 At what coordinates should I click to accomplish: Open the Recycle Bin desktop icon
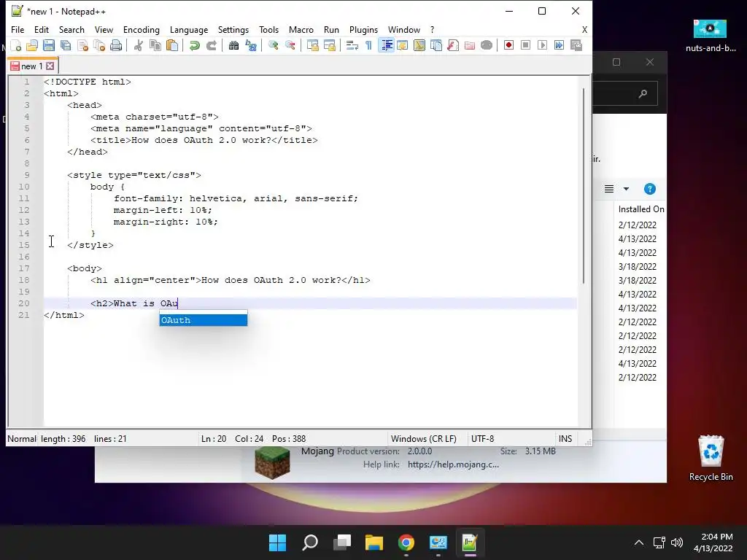711,459
